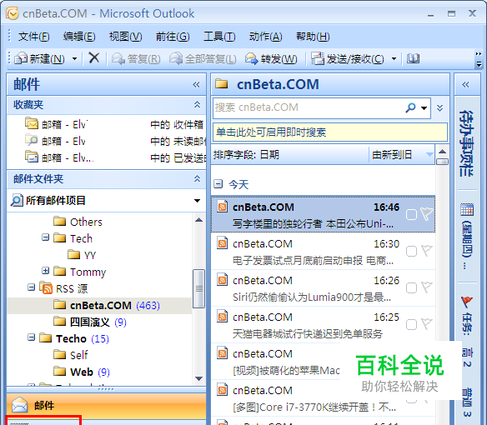Expand the query builder chevrons
Viewport: 487px width, 425px height.
click(440, 108)
